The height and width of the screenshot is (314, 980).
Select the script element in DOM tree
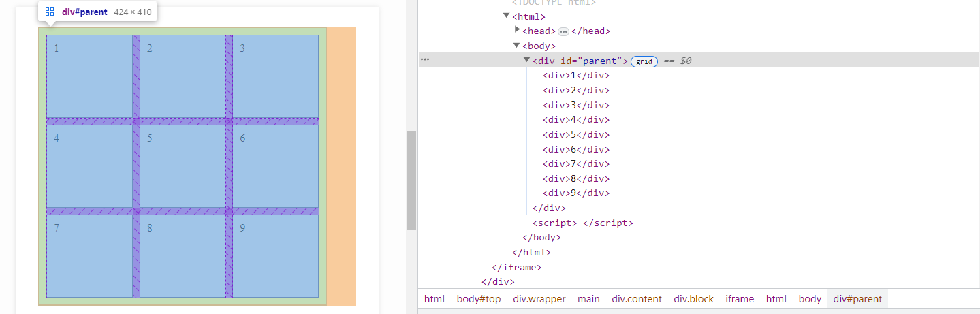point(582,223)
